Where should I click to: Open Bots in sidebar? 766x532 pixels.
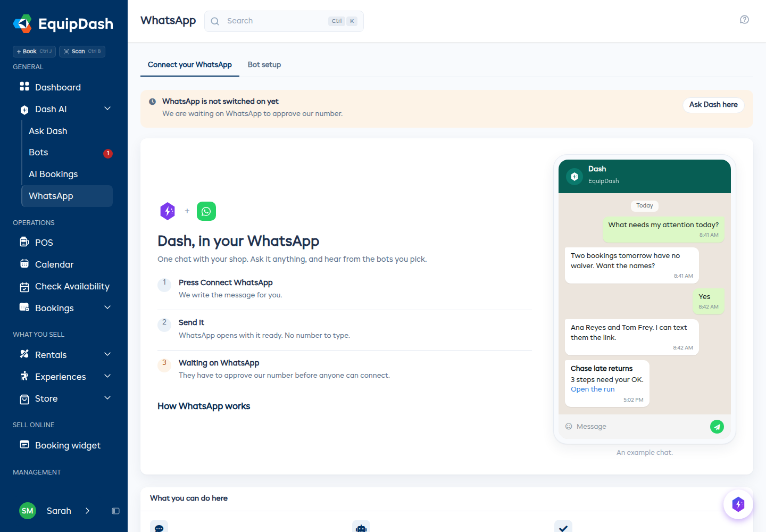pyautogui.click(x=67, y=153)
